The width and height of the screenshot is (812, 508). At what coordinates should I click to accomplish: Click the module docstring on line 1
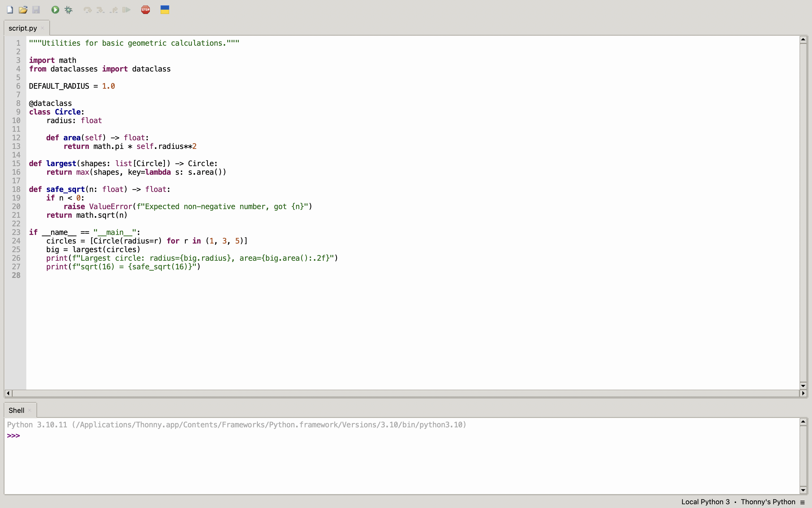pos(134,43)
